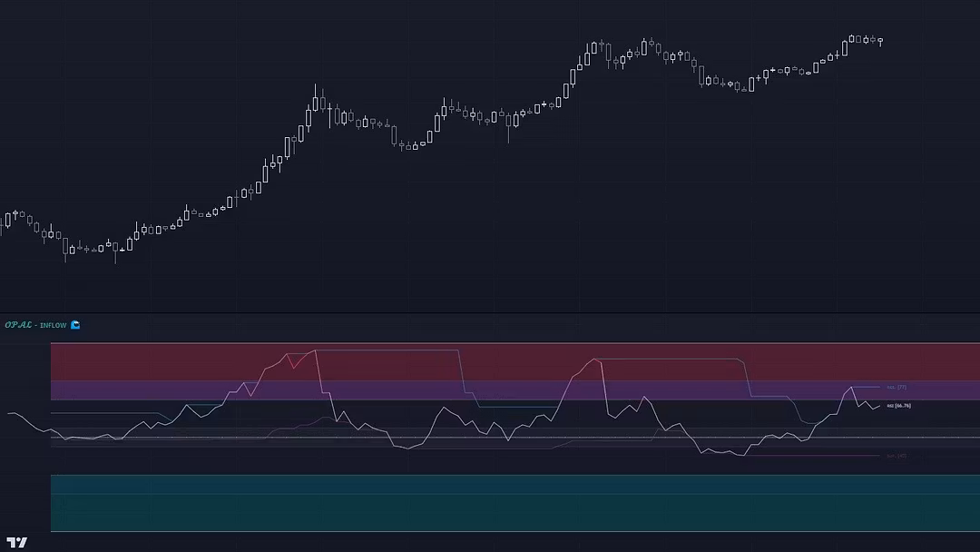Screen dimensions: 980x552
Task: Click the latest endpoint of the RSI line
Action: tap(878, 406)
